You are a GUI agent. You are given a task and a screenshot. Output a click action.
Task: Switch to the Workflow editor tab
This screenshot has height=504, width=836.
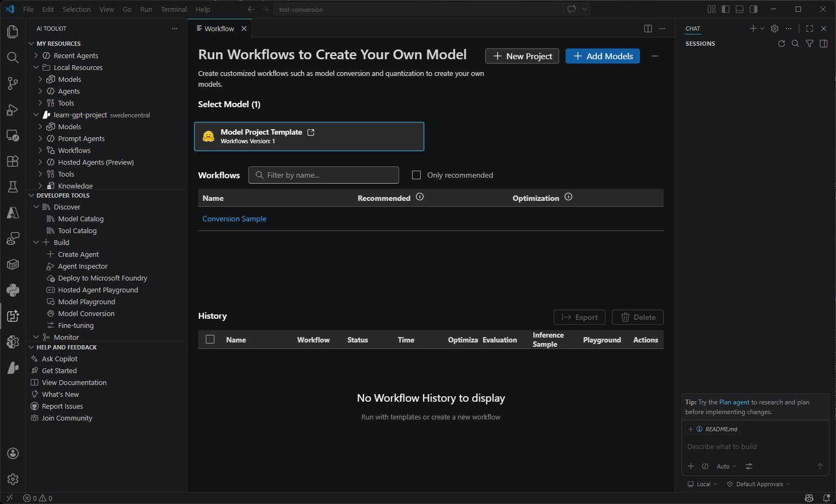click(218, 28)
